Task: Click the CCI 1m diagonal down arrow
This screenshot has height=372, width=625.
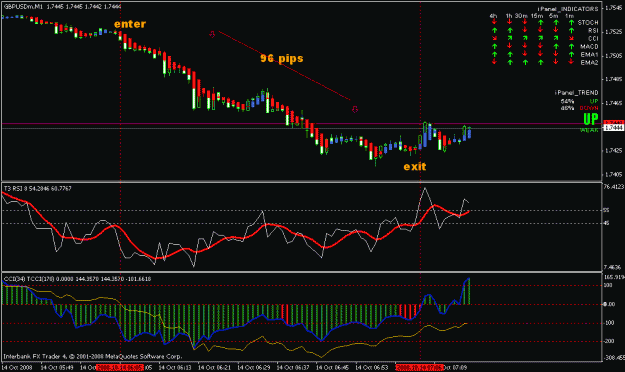Action: click(571, 38)
